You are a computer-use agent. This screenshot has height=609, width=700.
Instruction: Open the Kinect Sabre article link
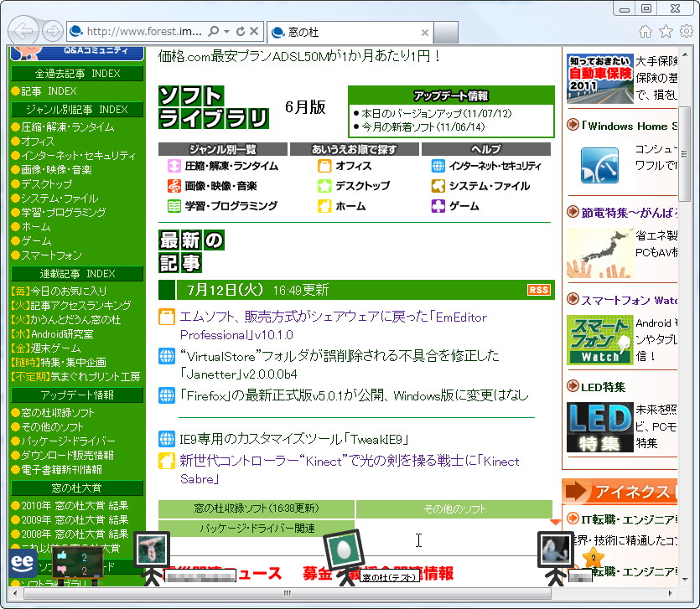(350, 470)
